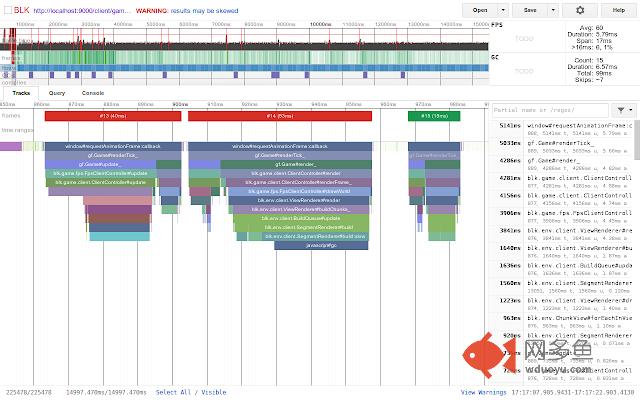Select the BuildQueue#update scope bar
Viewport: 640px width, 400px height.
tap(301, 218)
